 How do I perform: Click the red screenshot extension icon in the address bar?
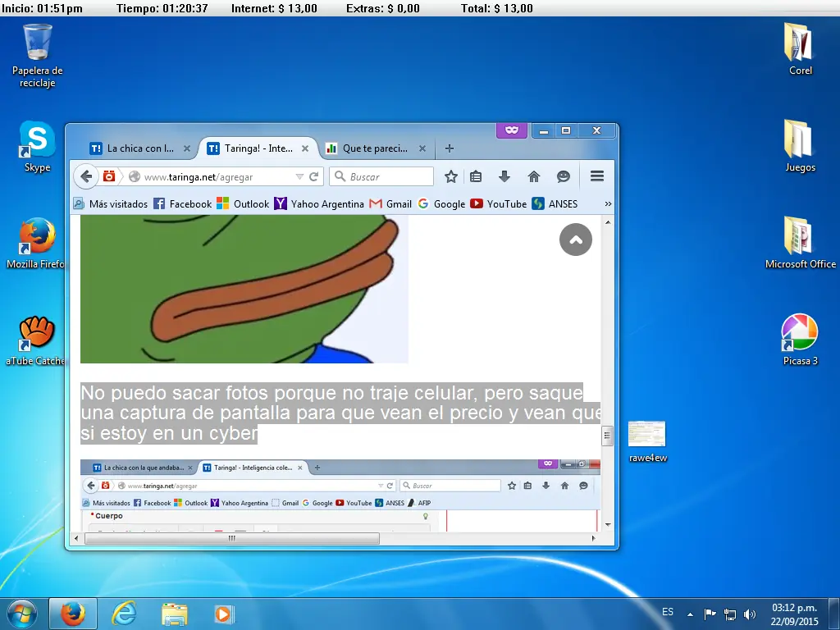pos(109,176)
